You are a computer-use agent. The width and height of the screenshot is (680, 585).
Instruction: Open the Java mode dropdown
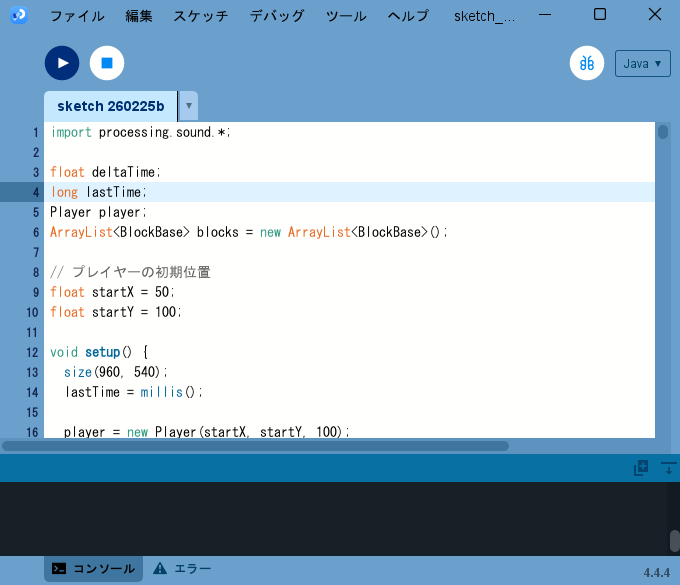[x=642, y=63]
